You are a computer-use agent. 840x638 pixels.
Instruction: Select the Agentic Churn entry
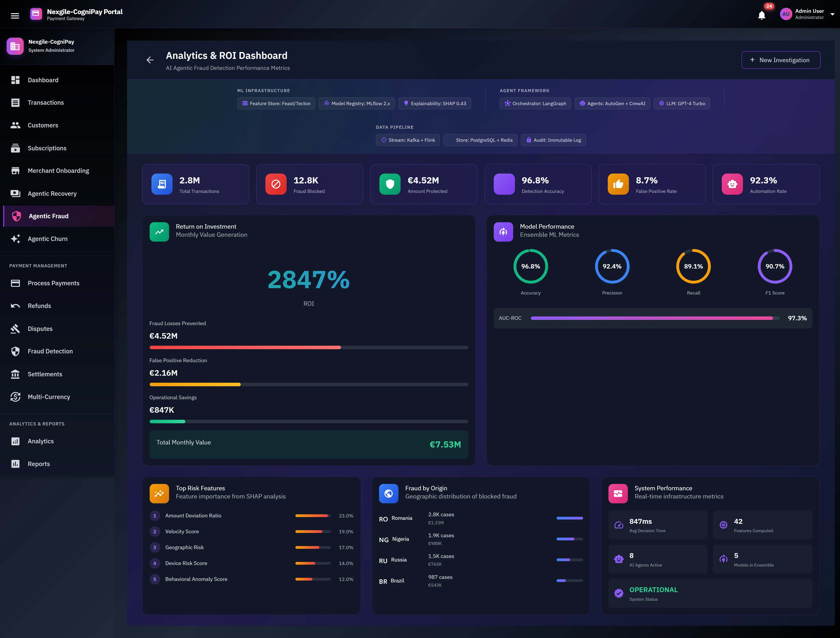(x=47, y=239)
